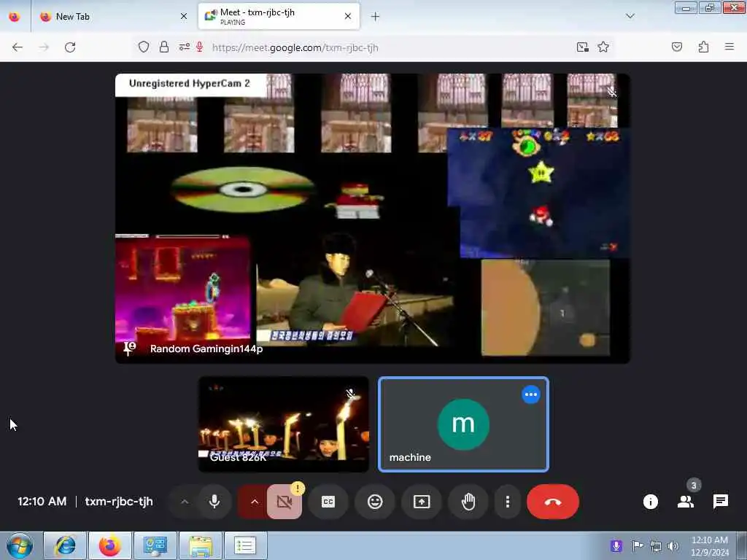
Task: Click the network tray icon
Action: point(656,546)
